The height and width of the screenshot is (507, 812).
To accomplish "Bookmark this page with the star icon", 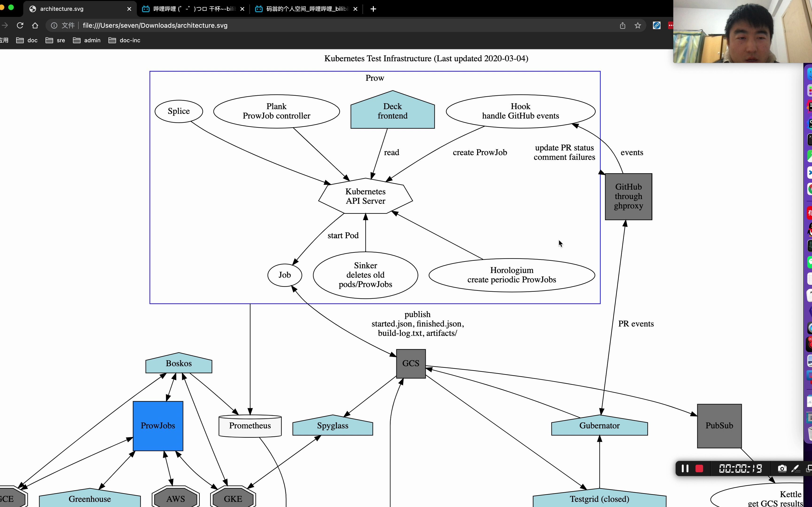I will point(637,26).
